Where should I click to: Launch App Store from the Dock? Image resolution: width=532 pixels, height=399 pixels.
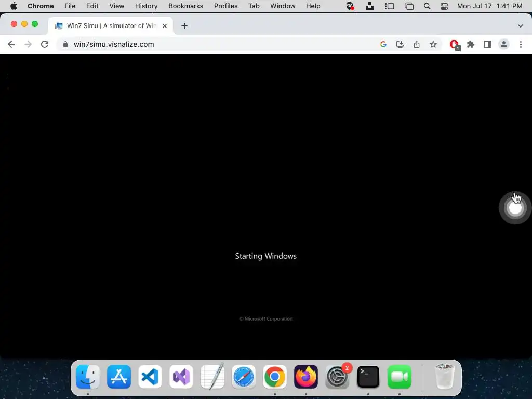pos(119,377)
